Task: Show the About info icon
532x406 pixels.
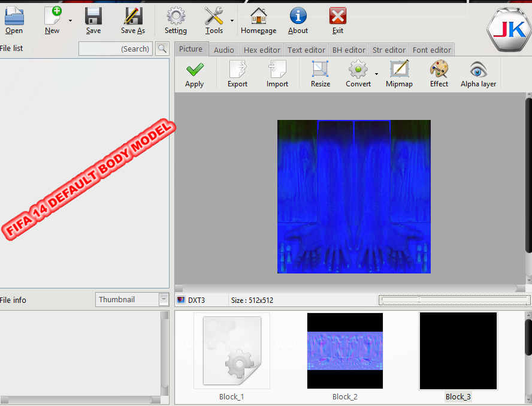Action: [298, 16]
